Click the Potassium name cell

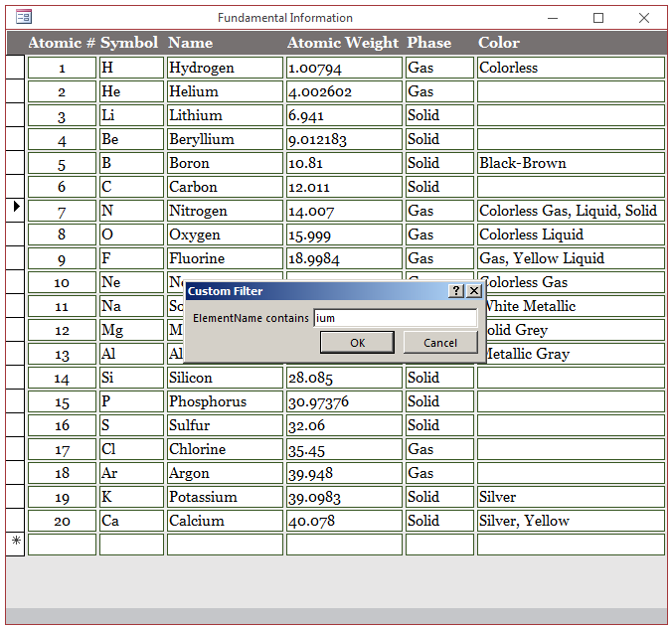tap(225, 497)
